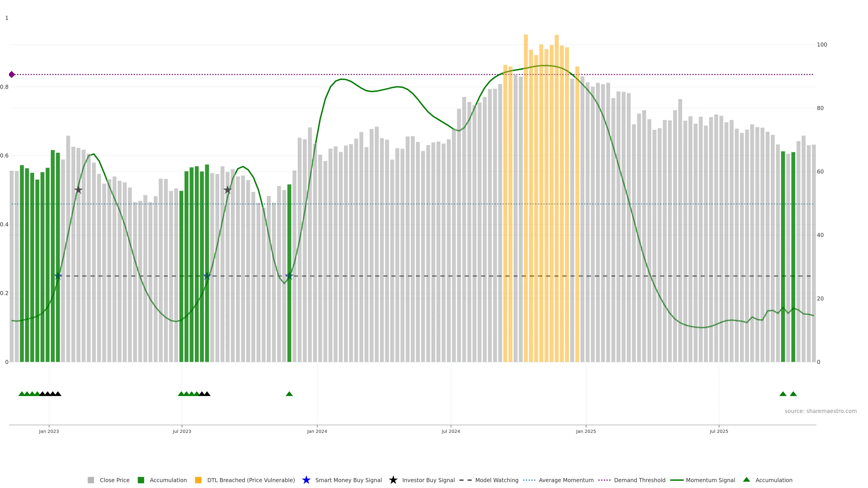Click the Jul 2025 axis label
868x488 pixels.
[719, 431]
